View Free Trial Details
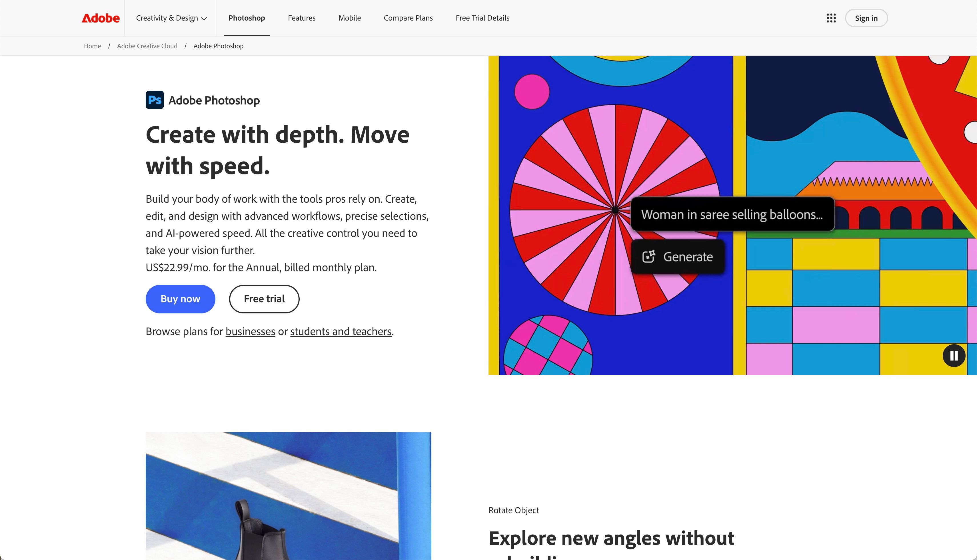 tap(482, 18)
